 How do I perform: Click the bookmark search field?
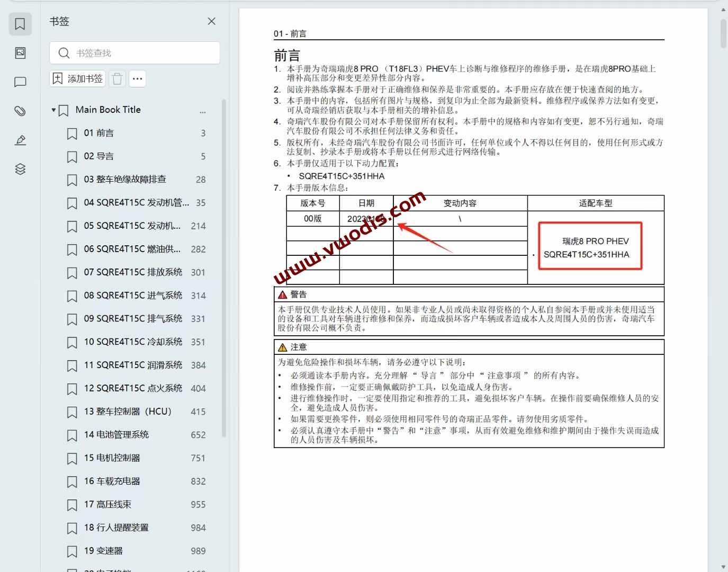[134, 53]
